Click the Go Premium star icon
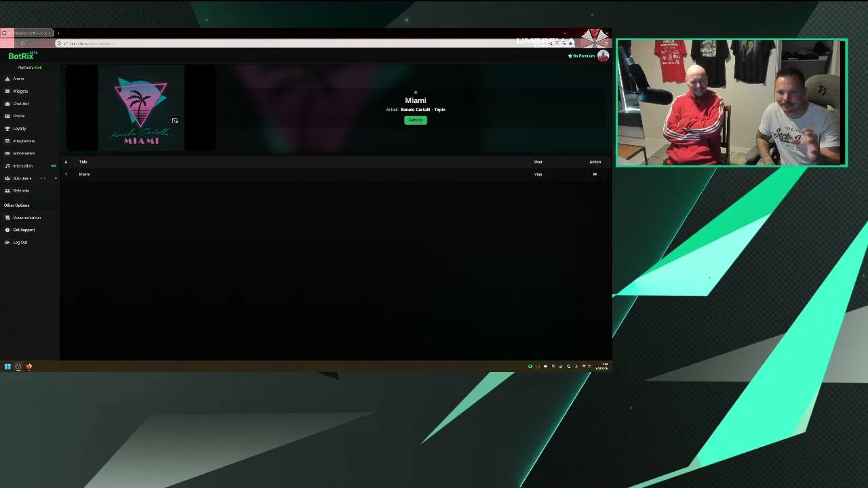This screenshot has height=488, width=868. pyautogui.click(x=570, y=56)
